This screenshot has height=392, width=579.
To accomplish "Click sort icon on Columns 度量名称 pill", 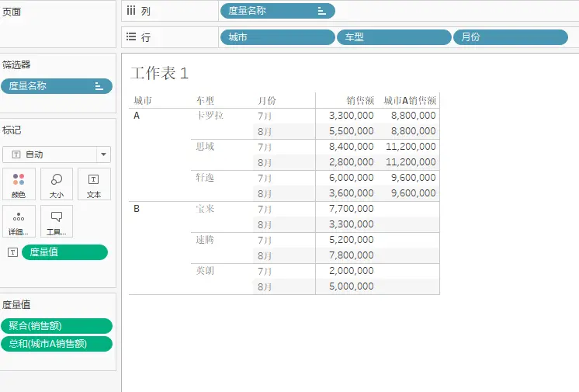I will click(321, 11).
